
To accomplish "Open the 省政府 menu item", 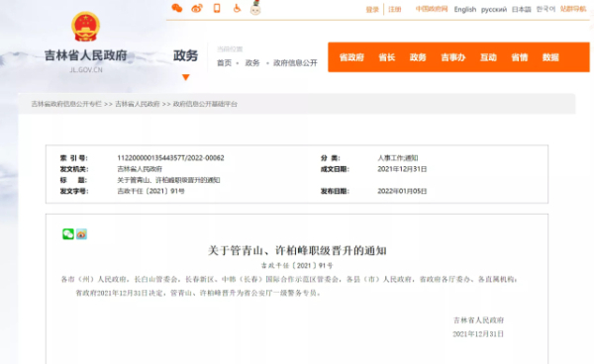I will pos(351,57).
